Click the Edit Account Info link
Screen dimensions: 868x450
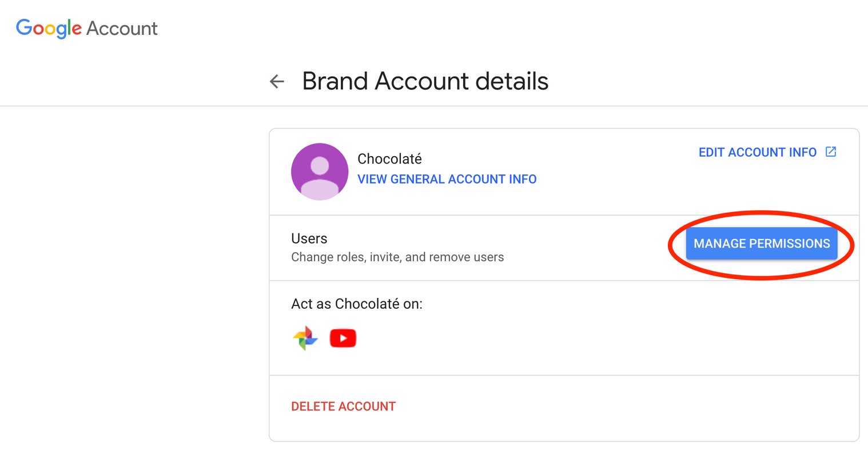[757, 153]
